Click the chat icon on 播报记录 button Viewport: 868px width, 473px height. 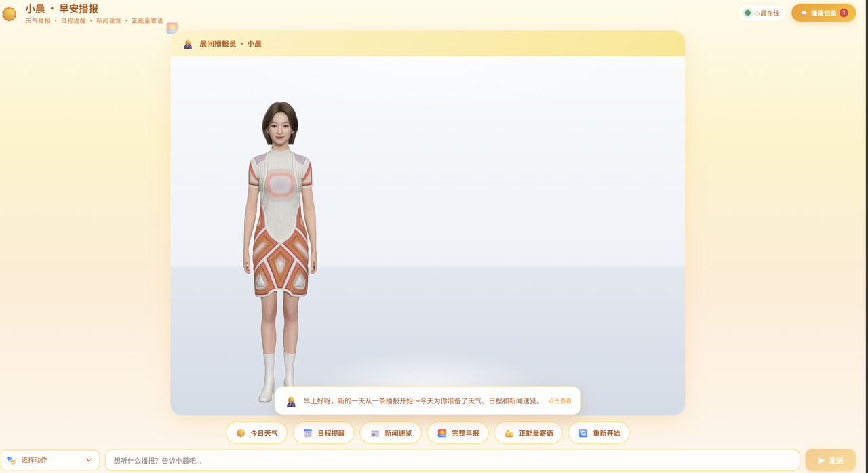(804, 13)
